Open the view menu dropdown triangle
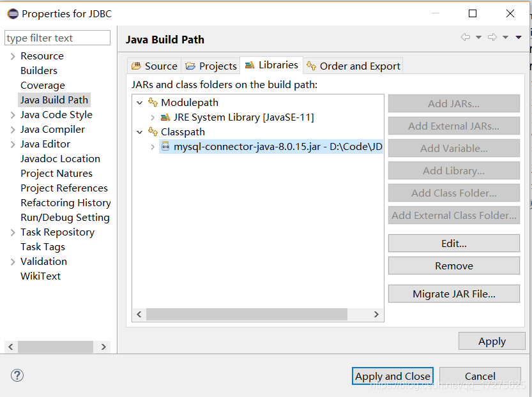 (x=519, y=37)
